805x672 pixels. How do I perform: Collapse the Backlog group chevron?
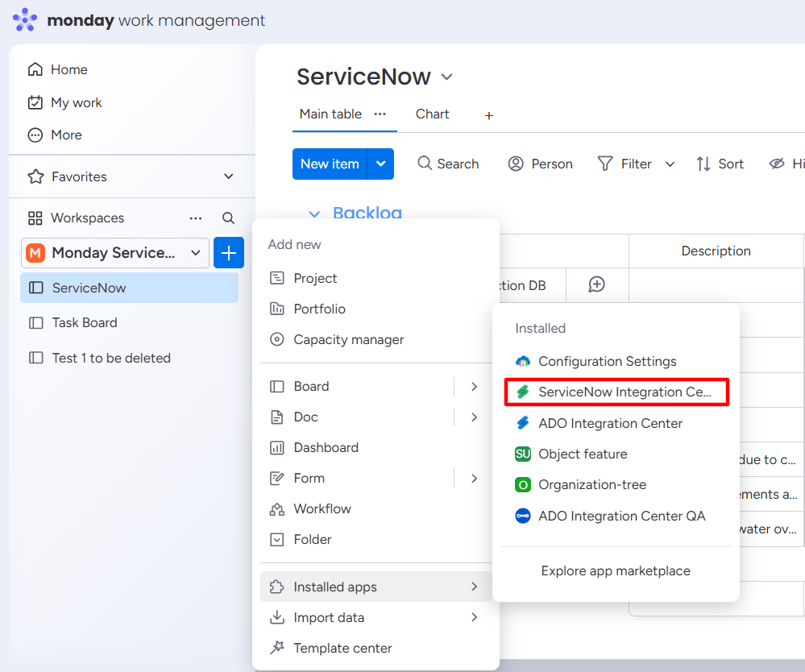tap(314, 214)
